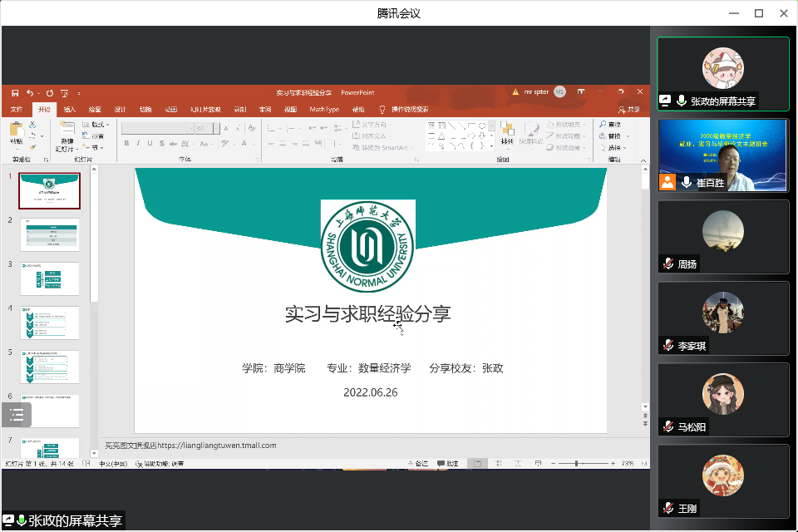
Task: Switch to the View (视图) tab
Action: pos(291,110)
